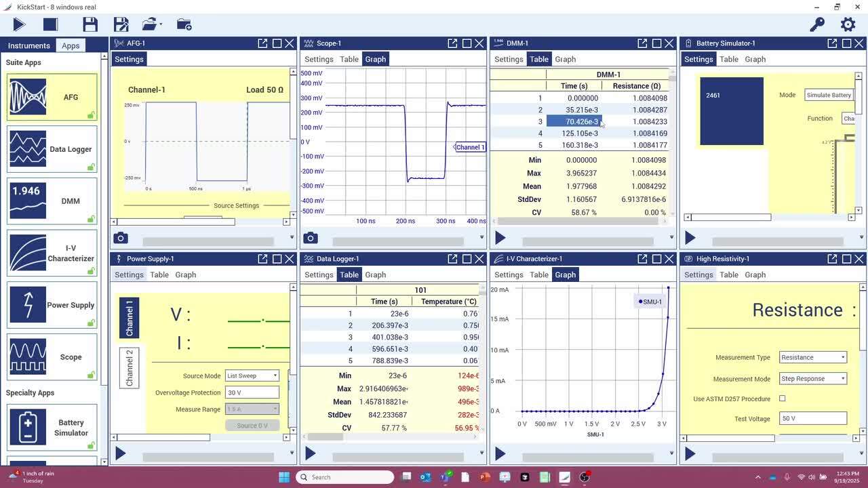Click the Run test toolbar icon
The height and width of the screenshot is (488, 868).
(18, 24)
